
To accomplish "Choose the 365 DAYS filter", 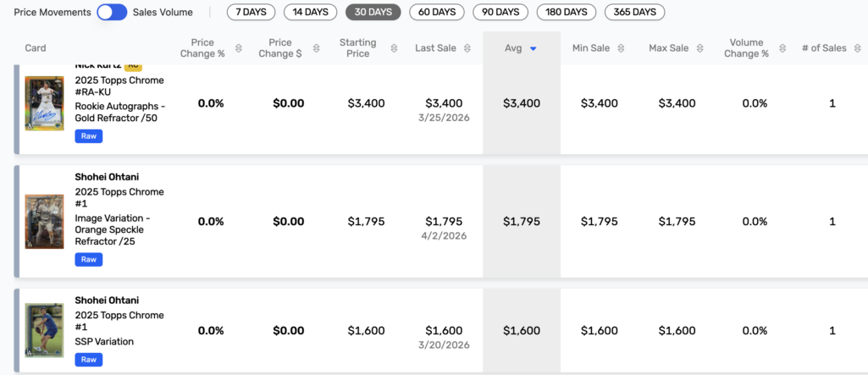I will (633, 13).
